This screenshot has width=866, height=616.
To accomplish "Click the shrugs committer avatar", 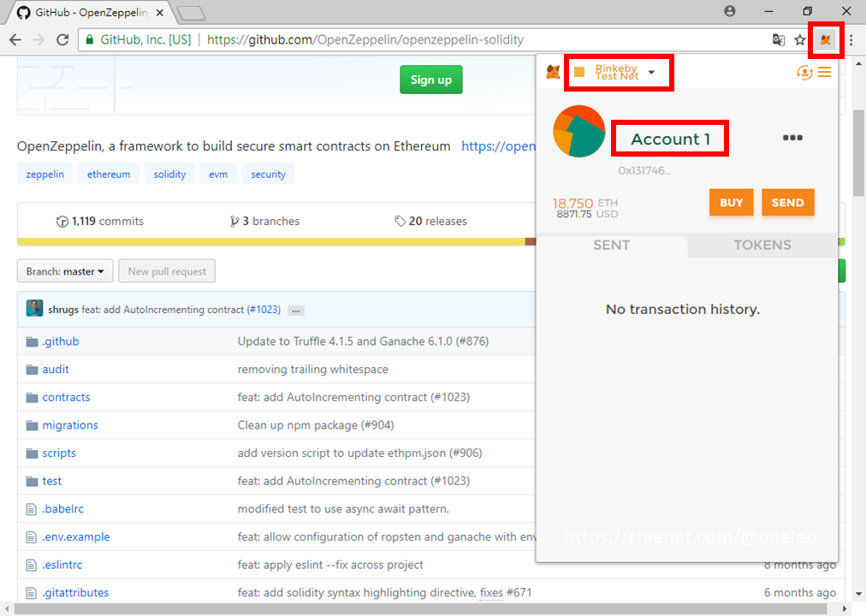I will tap(34, 308).
